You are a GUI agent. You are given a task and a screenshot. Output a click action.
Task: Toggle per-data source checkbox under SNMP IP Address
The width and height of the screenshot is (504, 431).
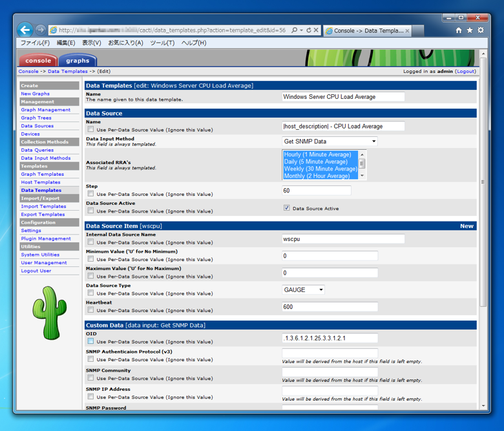tap(90, 397)
